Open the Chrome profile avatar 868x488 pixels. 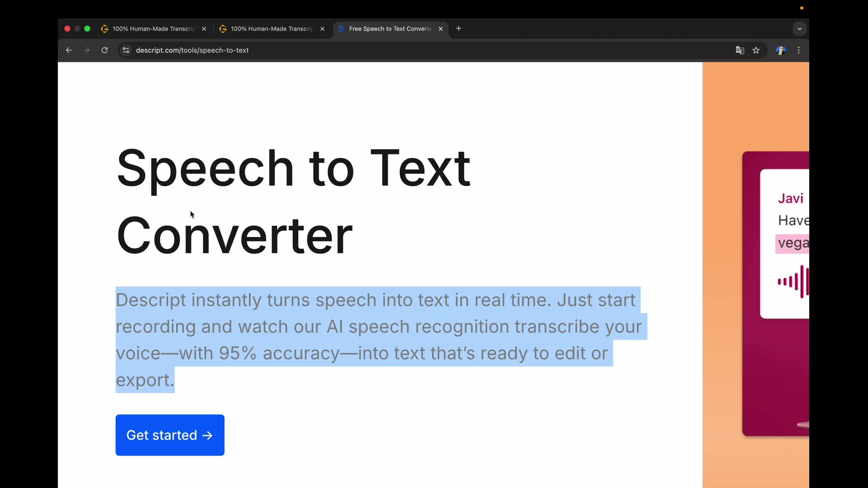[781, 50]
